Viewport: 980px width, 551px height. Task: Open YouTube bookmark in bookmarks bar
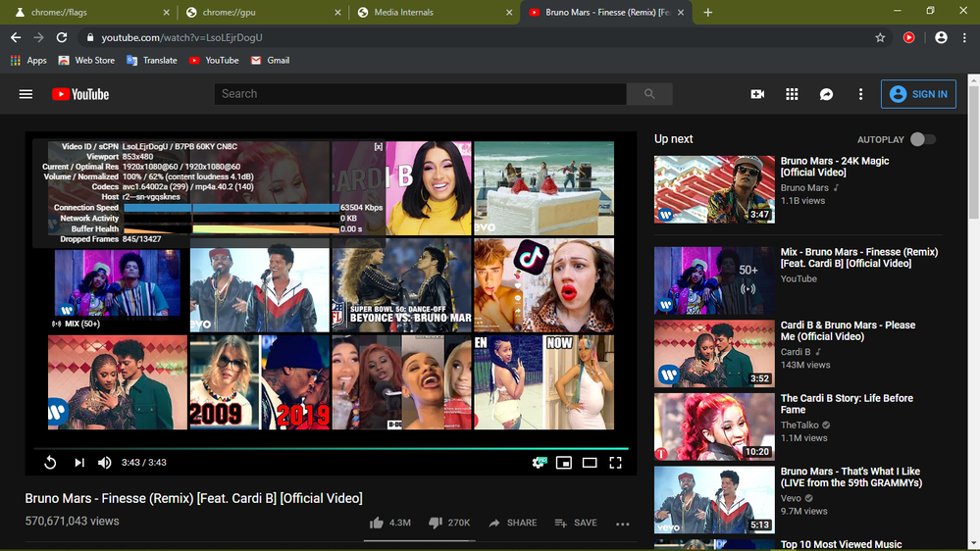(215, 61)
